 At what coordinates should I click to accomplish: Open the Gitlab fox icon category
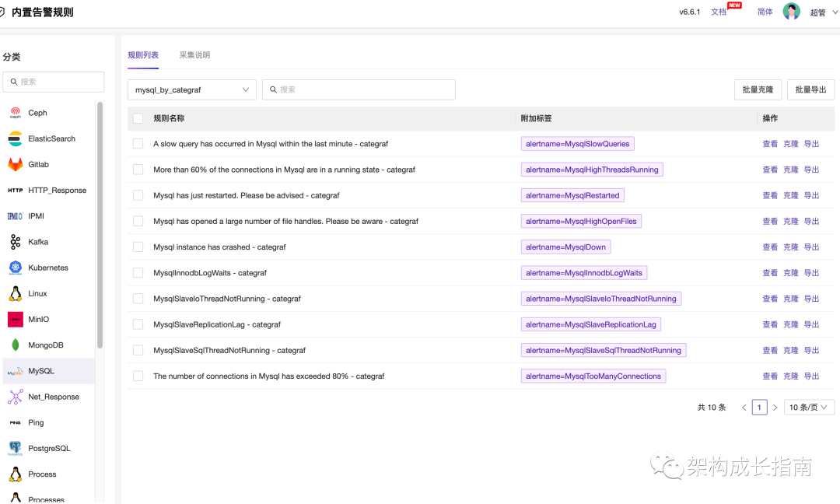pos(16,164)
